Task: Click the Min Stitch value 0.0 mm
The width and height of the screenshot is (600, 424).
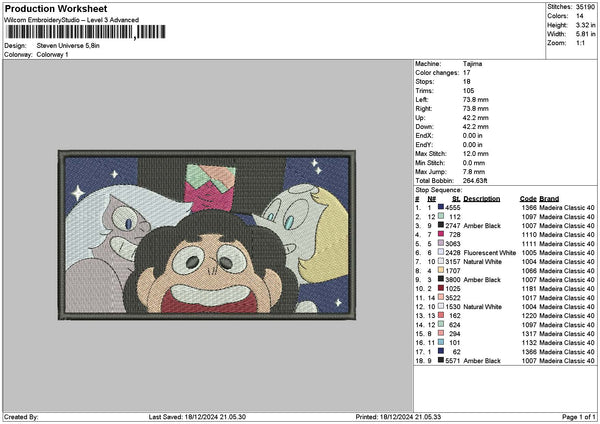Action: pos(474,163)
